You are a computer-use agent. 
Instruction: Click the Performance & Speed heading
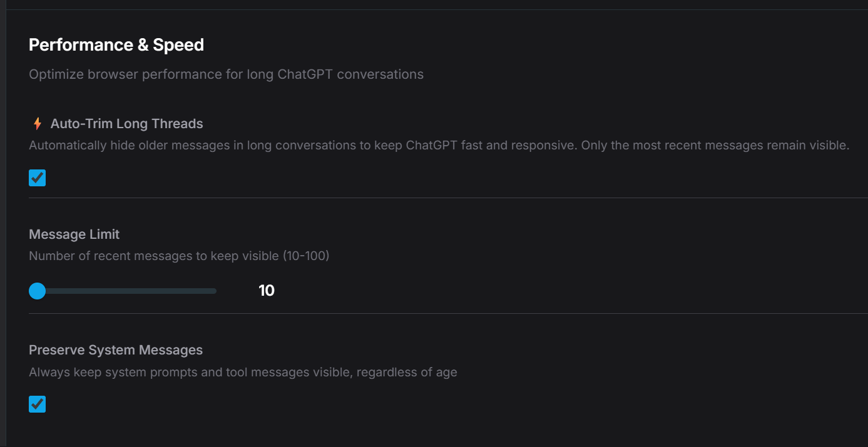116,44
